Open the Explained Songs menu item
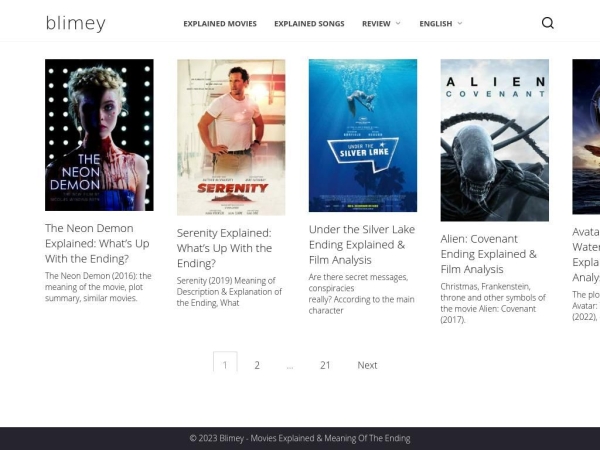 (309, 23)
